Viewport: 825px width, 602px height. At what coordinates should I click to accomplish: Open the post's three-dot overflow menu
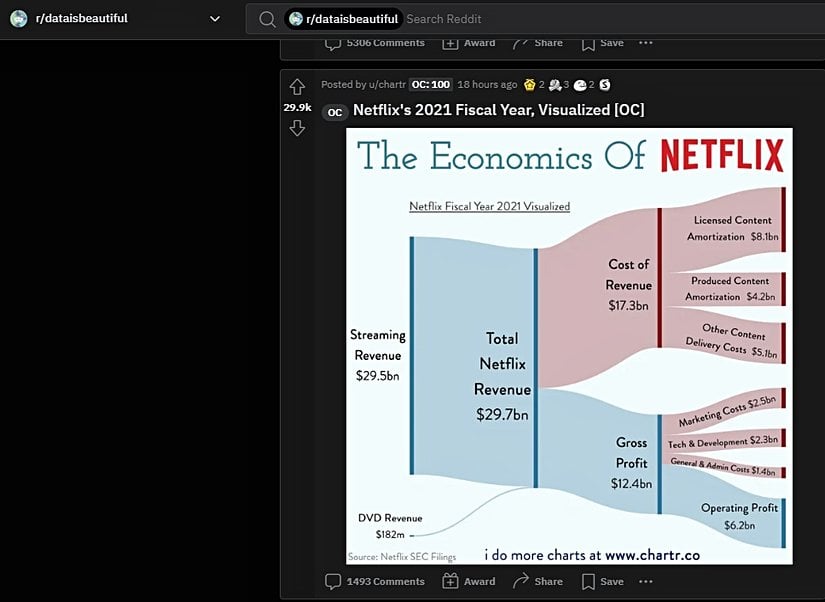click(645, 581)
